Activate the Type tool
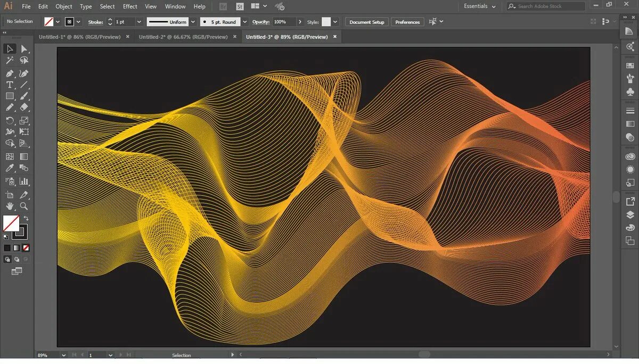Image resolution: width=639 pixels, height=364 pixels. pyautogui.click(x=10, y=85)
